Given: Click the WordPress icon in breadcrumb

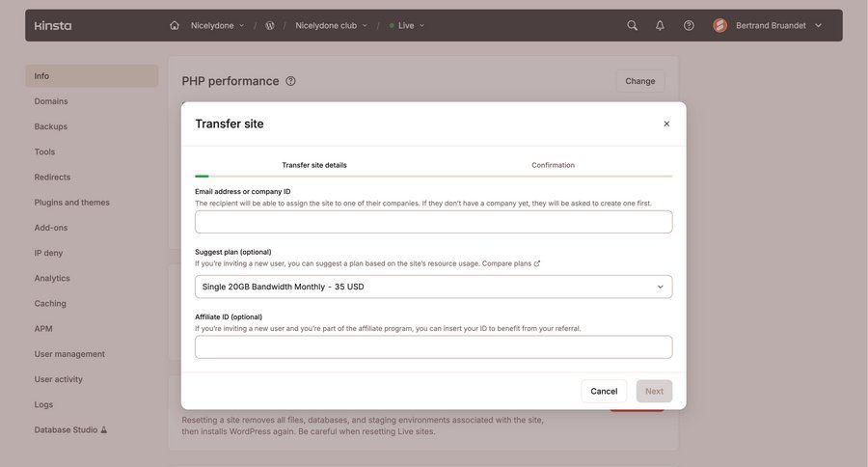Looking at the screenshot, I should (270, 25).
